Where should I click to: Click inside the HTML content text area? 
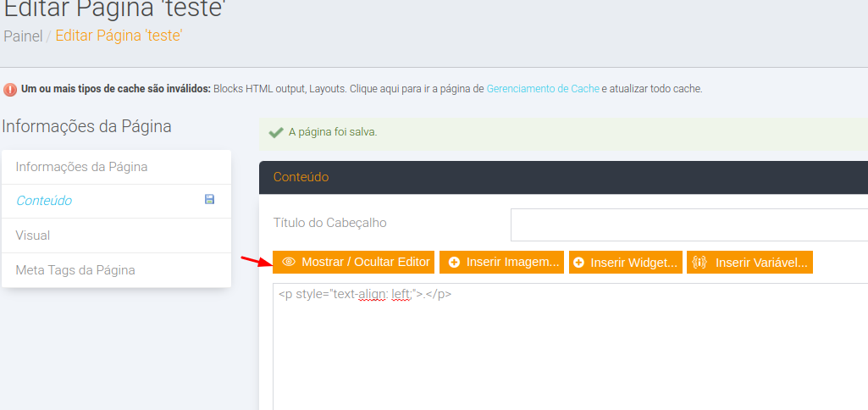570,346
